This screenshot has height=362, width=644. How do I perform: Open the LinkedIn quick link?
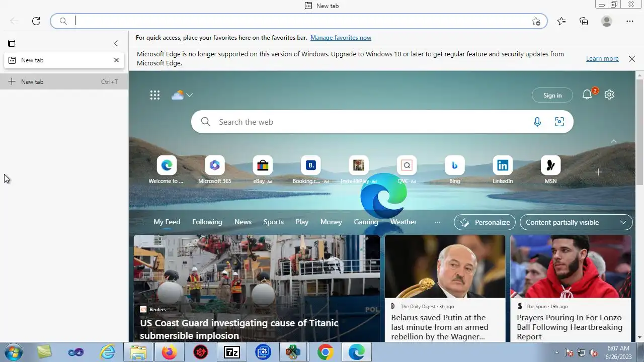click(503, 170)
